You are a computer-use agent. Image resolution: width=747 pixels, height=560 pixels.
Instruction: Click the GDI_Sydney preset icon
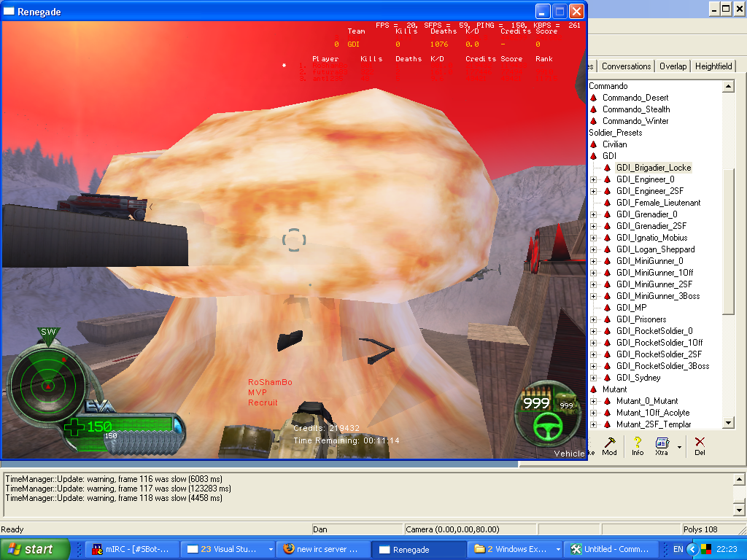[x=606, y=378]
